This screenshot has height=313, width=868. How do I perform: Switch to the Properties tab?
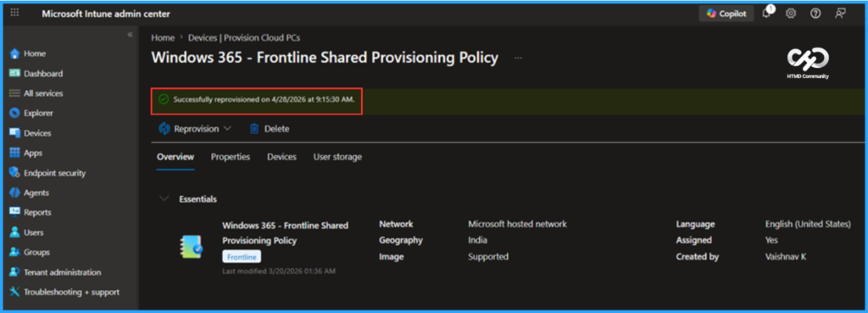pos(231,157)
